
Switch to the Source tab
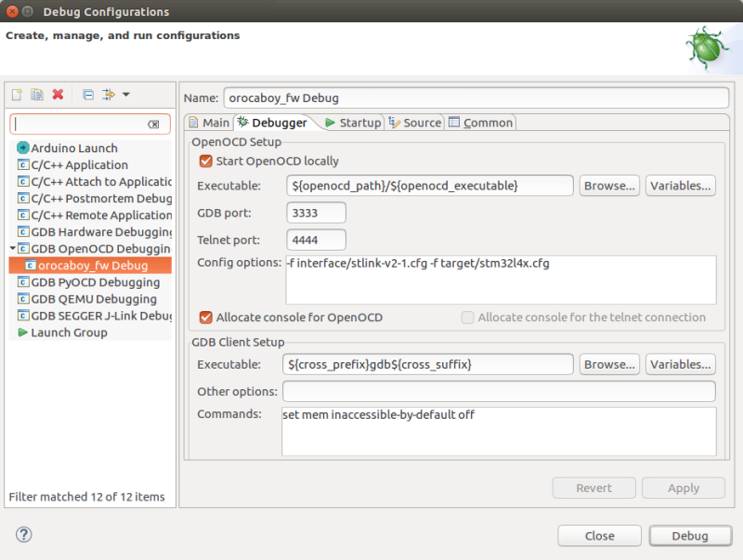[415, 123]
